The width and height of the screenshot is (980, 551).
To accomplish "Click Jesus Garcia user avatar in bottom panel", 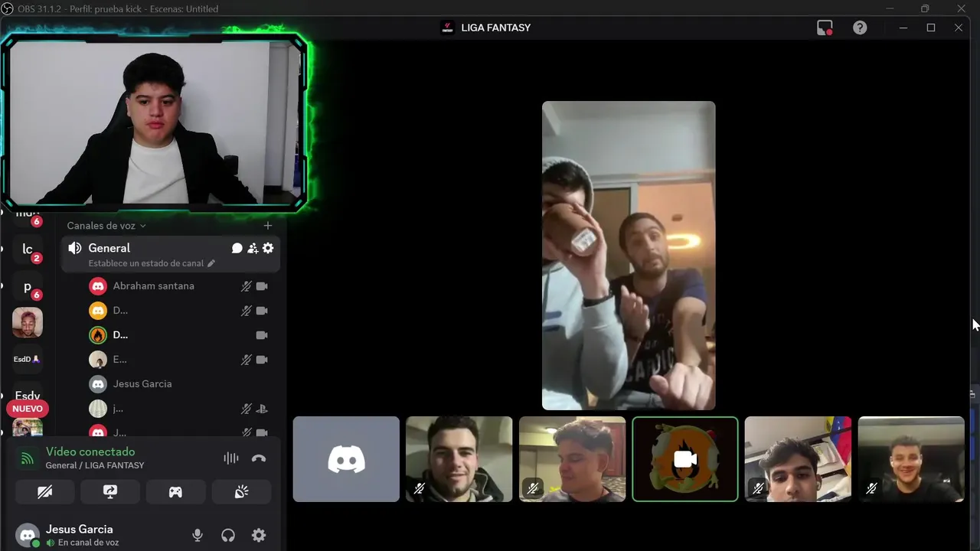I will [x=28, y=536].
